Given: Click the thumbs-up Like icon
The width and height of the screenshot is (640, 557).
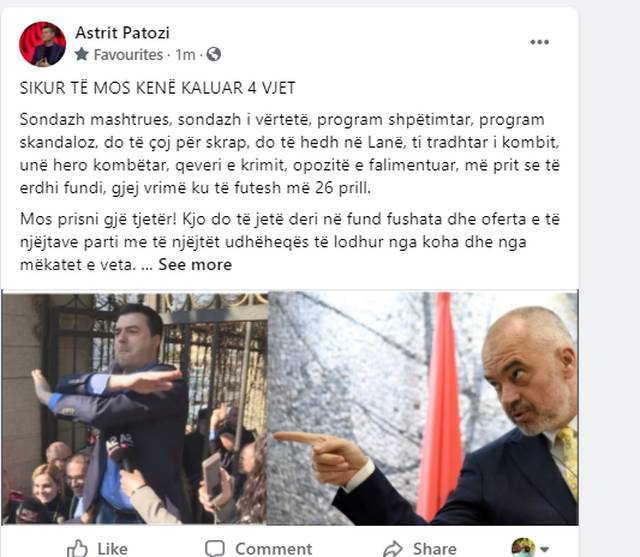Looking at the screenshot, I should (77, 548).
